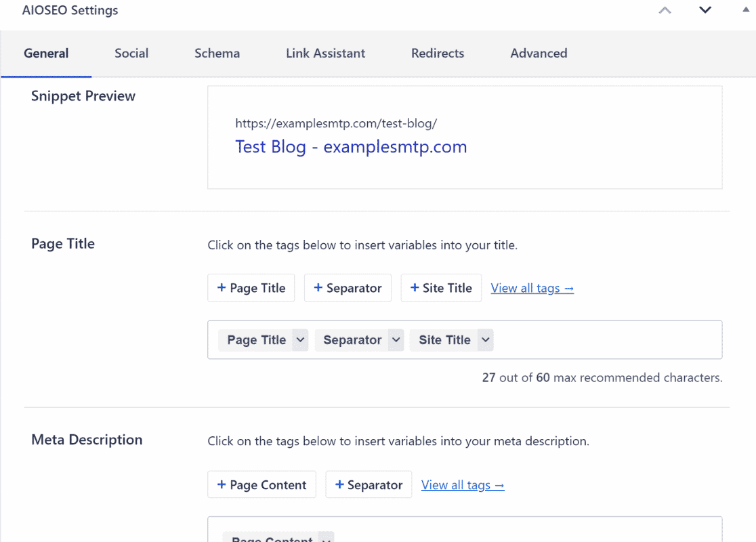The width and height of the screenshot is (756, 542).
Task: Expand the Page Title tag dropdown
Action: pyautogui.click(x=300, y=340)
